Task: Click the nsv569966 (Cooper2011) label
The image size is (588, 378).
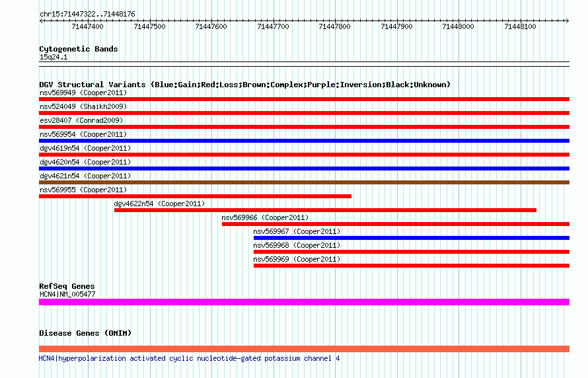Action: (x=265, y=217)
